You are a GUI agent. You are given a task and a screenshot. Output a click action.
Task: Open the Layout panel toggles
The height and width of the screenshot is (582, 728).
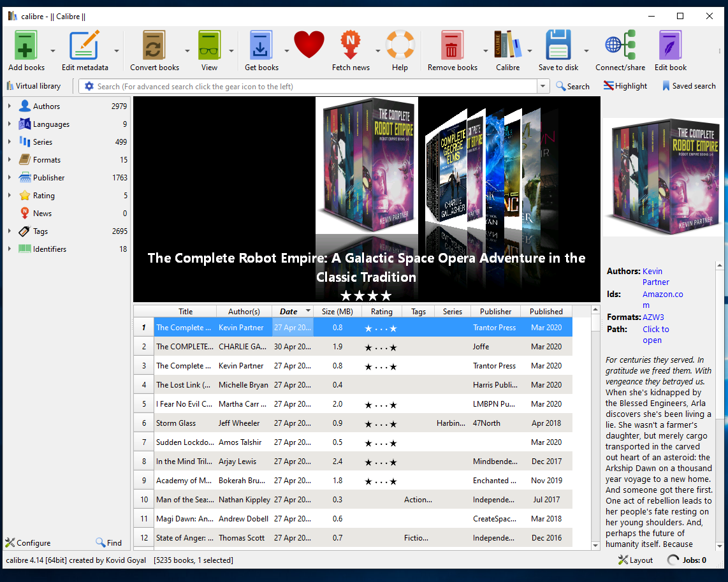pyautogui.click(x=635, y=560)
